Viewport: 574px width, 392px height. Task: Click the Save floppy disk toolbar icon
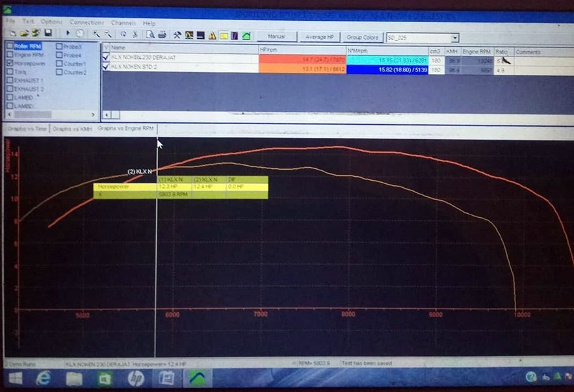click(x=48, y=34)
